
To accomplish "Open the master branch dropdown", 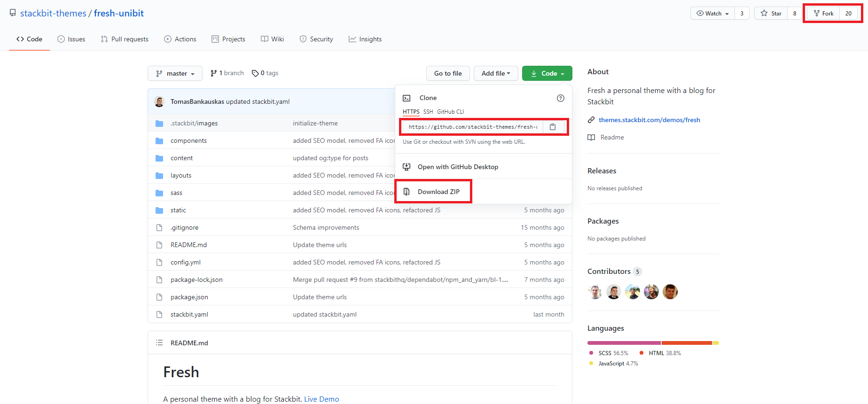I will [175, 73].
